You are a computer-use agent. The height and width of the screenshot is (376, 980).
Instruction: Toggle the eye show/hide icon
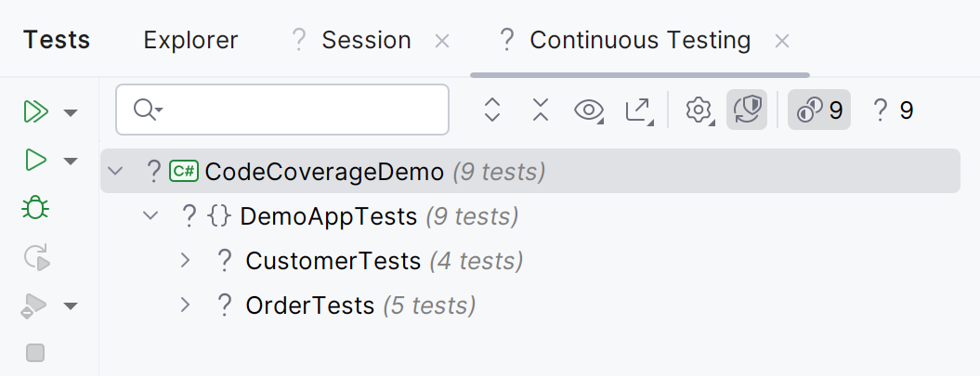point(589,110)
